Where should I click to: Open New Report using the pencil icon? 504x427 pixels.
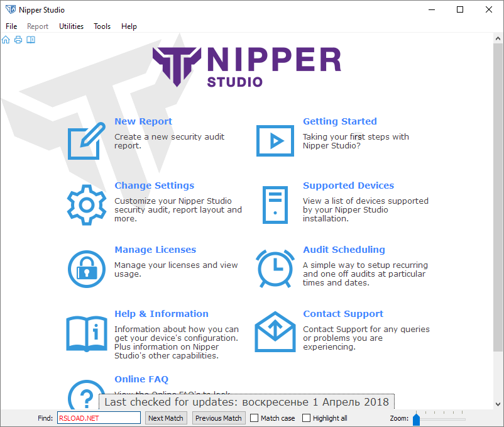click(85, 141)
